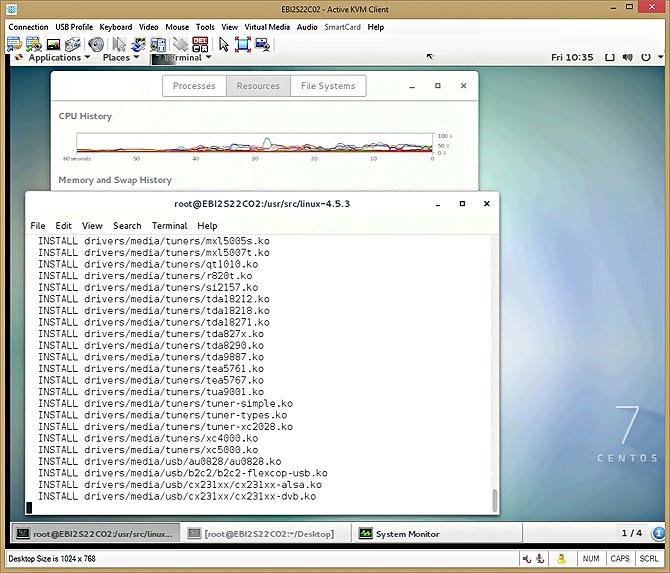Click the terminal window vertical scrollbar
The height and width of the screenshot is (573, 670).
495,500
